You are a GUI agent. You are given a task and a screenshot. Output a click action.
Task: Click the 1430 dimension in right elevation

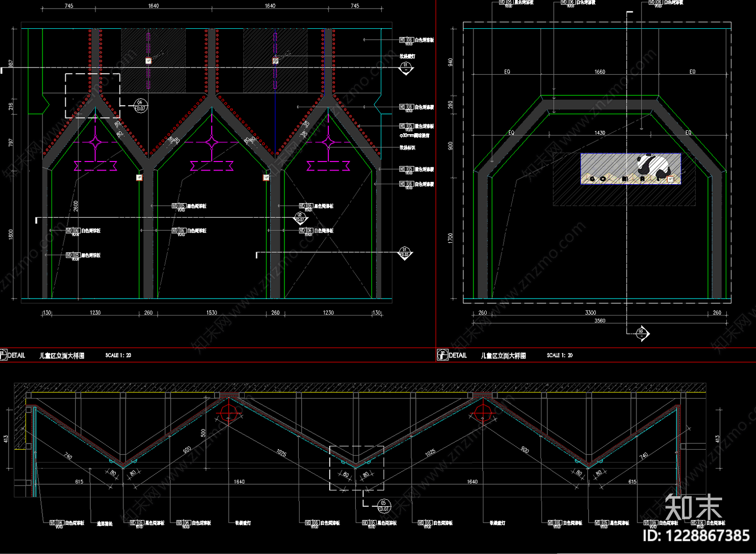[600, 133]
